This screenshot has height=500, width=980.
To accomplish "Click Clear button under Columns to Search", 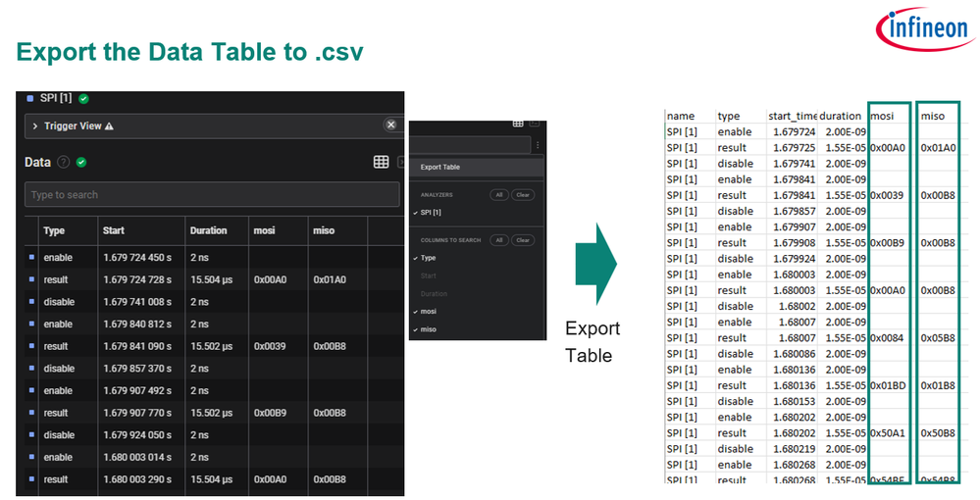I will tap(523, 240).
